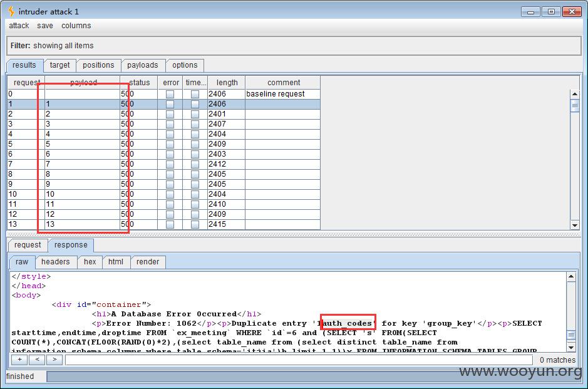Screen dimensions: 588x389
Task: Switch to headers view tab
Action: pos(56,262)
